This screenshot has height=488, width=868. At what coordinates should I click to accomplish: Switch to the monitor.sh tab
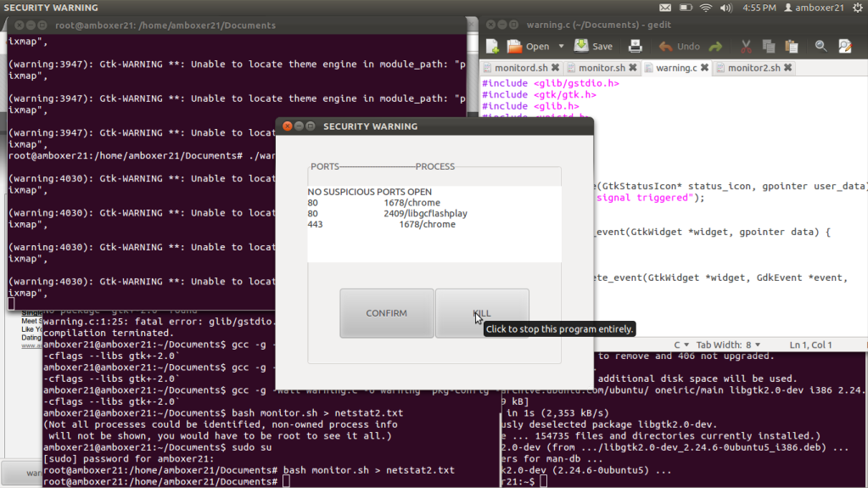[602, 68]
